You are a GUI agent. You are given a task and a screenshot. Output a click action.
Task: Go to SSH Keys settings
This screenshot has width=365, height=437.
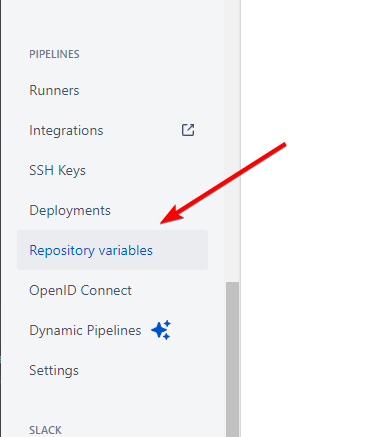(x=57, y=170)
